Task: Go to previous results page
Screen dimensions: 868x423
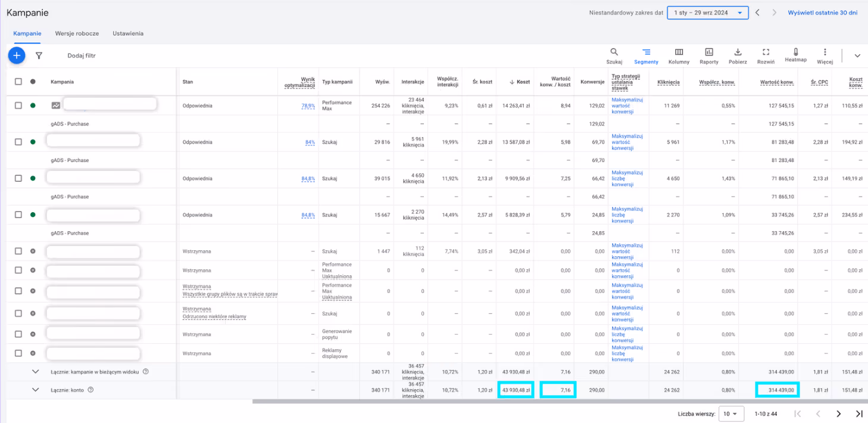Action: (x=819, y=413)
